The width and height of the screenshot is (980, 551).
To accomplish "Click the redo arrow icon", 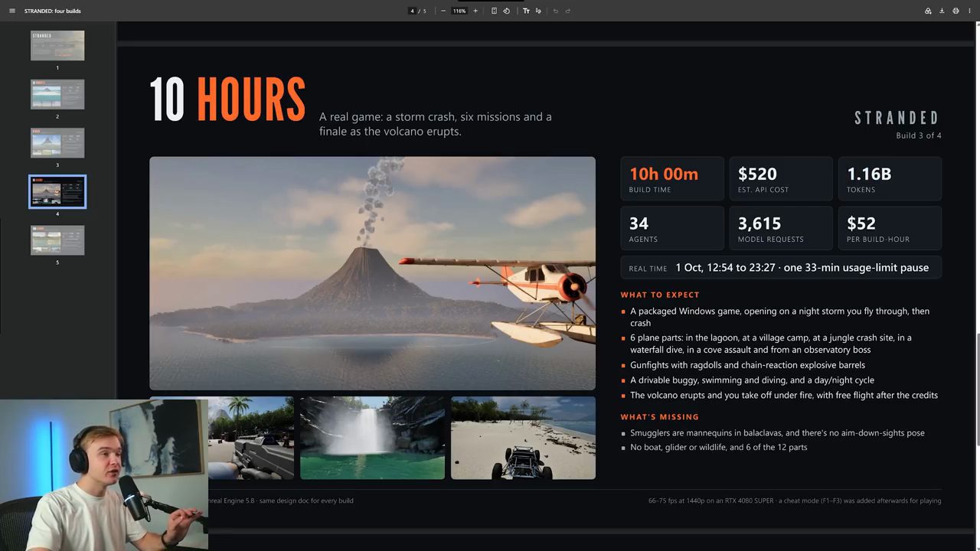I will tap(567, 11).
